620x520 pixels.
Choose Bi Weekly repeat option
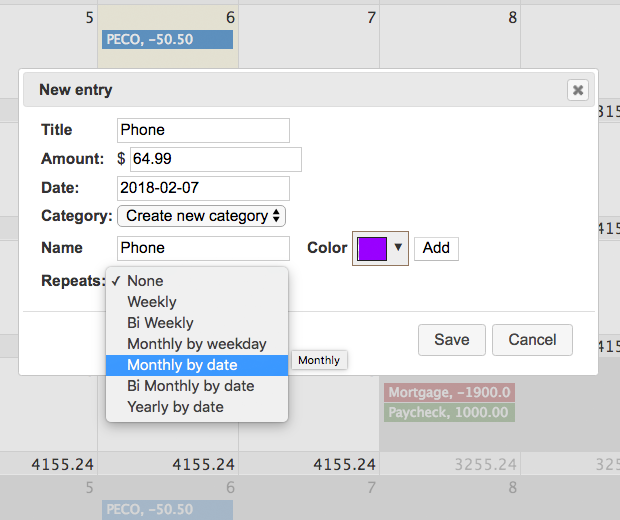tap(160, 323)
